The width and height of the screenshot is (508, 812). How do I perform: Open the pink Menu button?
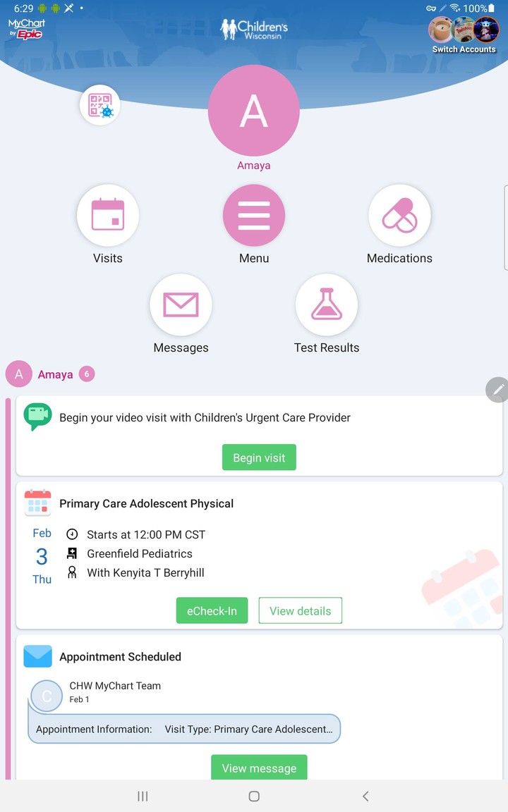pyautogui.click(x=254, y=216)
